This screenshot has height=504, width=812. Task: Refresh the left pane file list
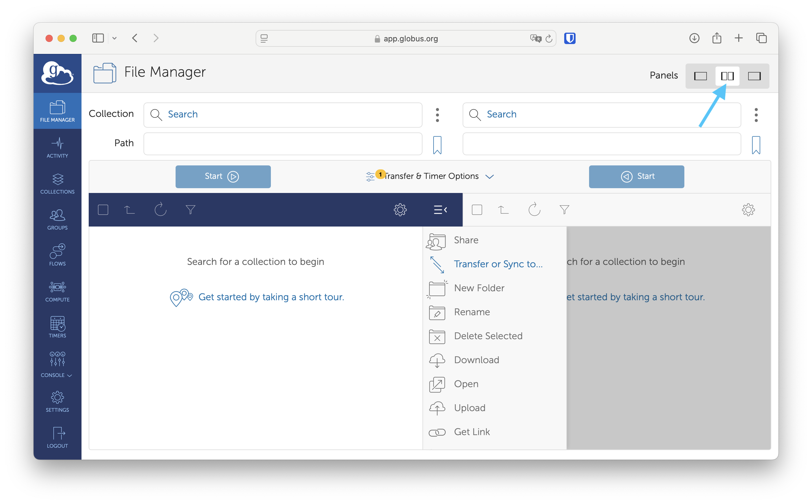(x=160, y=210)
